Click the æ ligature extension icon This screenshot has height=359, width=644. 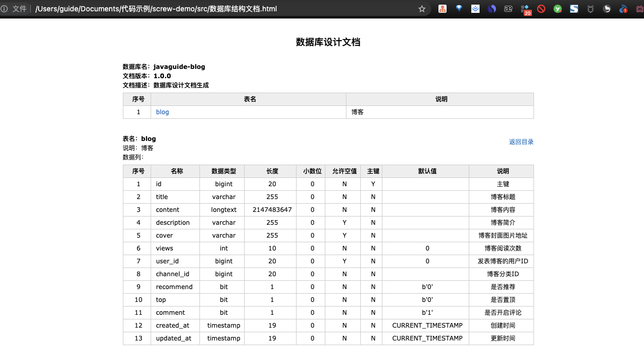click(508, 8)
